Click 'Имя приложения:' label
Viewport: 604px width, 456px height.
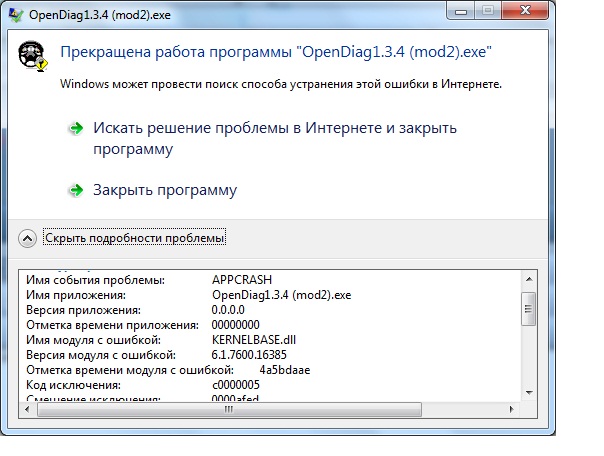click(76, 295)
